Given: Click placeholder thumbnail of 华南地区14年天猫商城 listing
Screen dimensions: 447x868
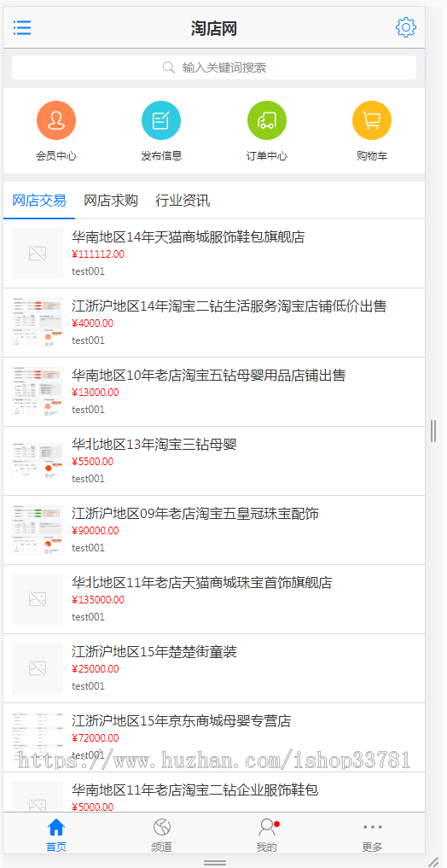Looking at the screenshot, I should tap(38, 253).
